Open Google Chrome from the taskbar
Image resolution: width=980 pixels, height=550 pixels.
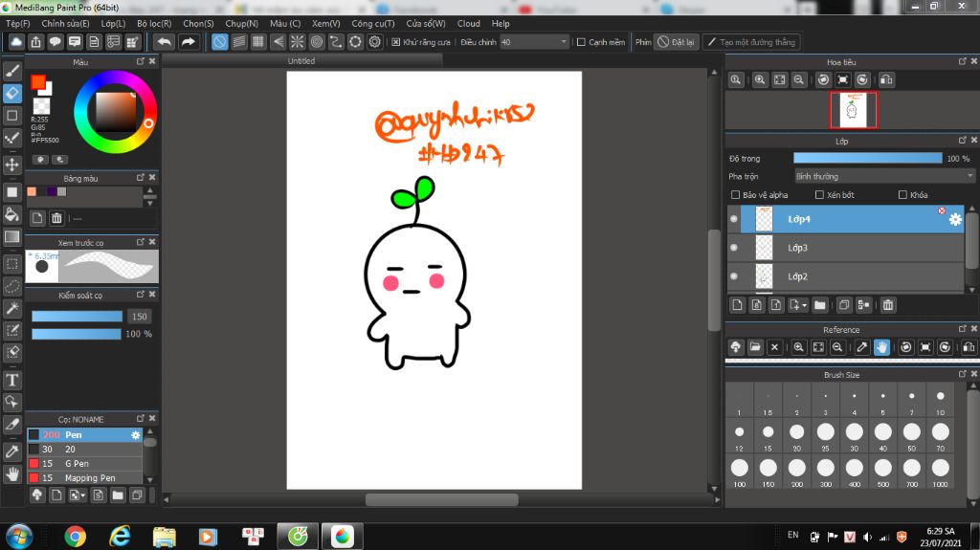pos(75,537)
